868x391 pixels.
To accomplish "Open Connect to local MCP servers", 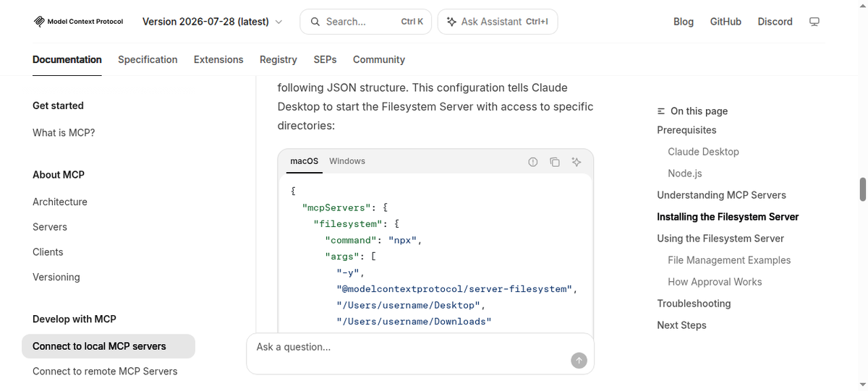I will (109, 346).
